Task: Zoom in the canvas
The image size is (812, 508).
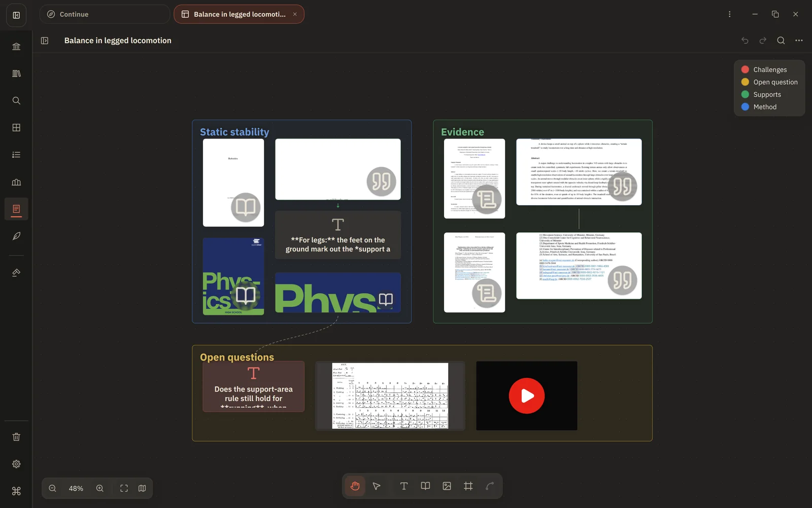Action: 100,488
